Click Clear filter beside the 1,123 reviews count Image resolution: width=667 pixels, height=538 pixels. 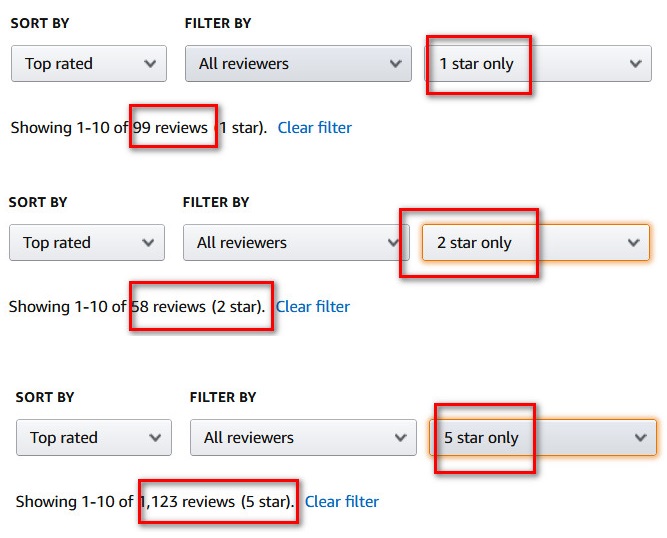pos(341,502)
